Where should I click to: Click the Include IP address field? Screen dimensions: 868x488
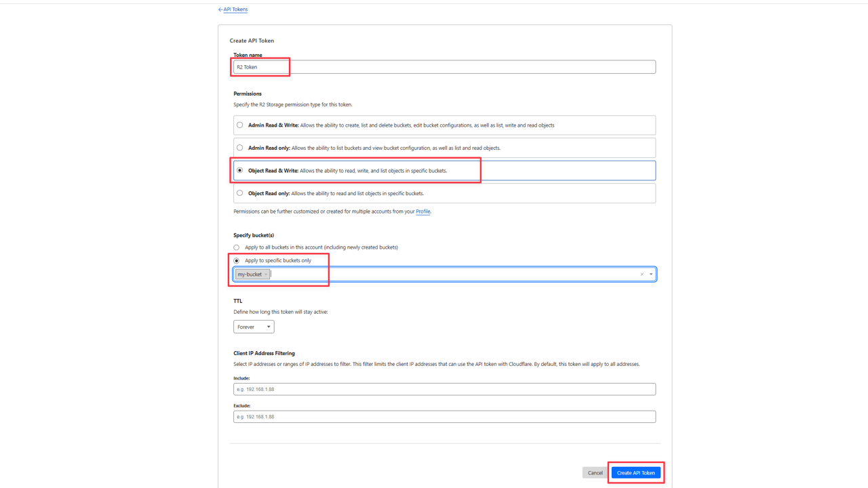tap(444, 389)
